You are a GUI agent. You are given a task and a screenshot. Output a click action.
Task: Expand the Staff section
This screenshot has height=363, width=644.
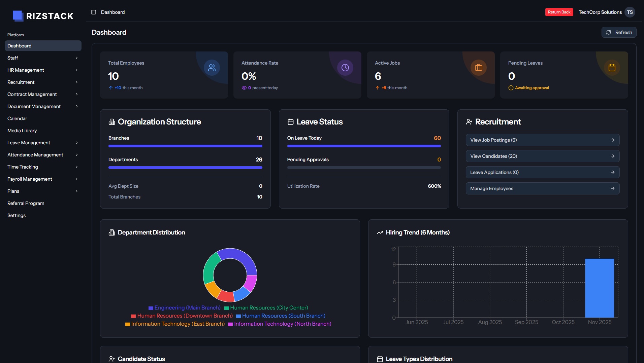tap(43, 58)
